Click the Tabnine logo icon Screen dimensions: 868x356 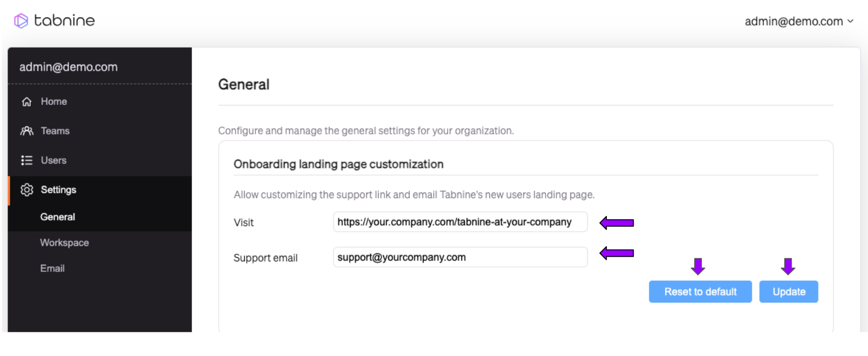[21, 21]
